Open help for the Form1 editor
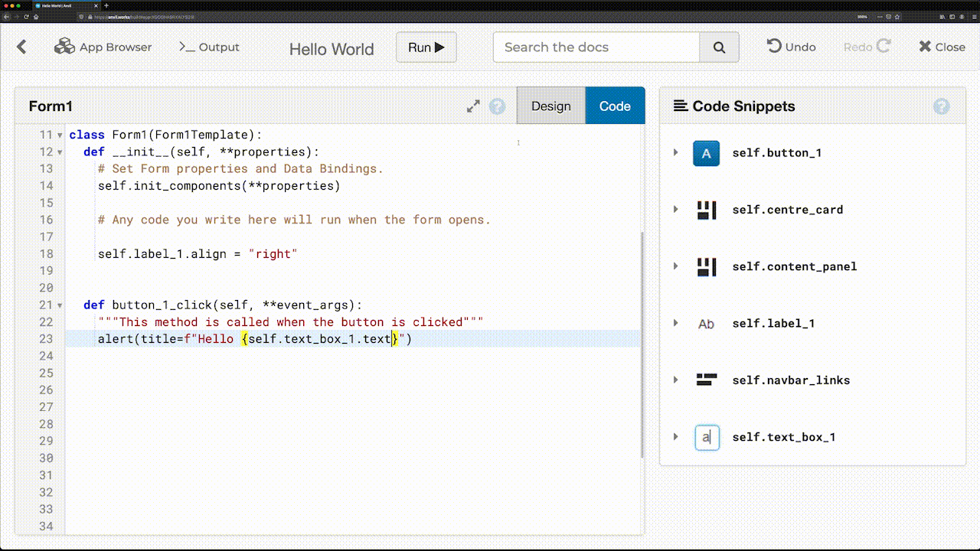The height and width of the screenshot is (551, 980). (x=497, y=106)
